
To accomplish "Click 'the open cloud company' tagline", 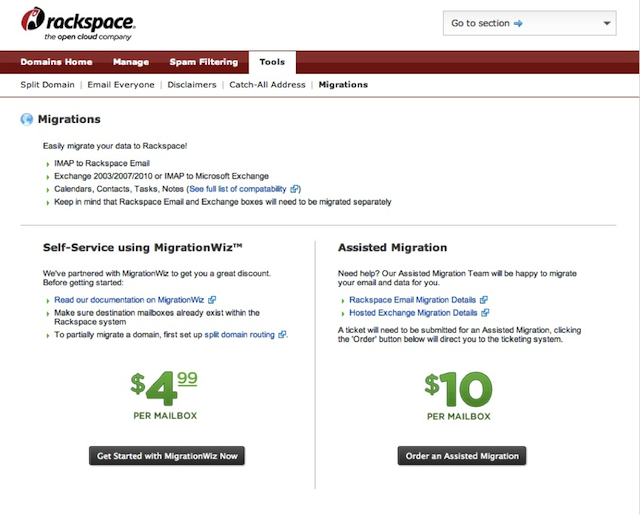I will [x=88, y=37].
